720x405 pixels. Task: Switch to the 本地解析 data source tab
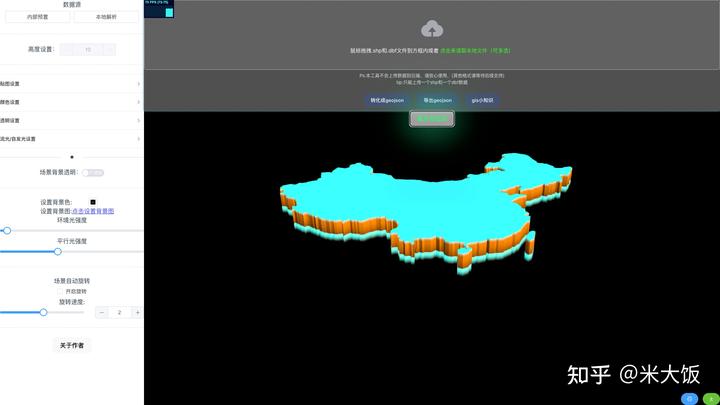[106, 17]
